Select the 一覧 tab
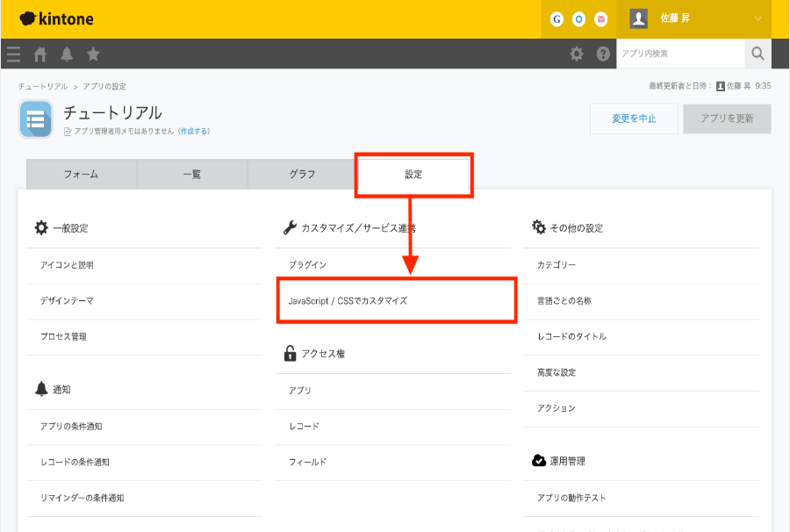 point(191,174)
